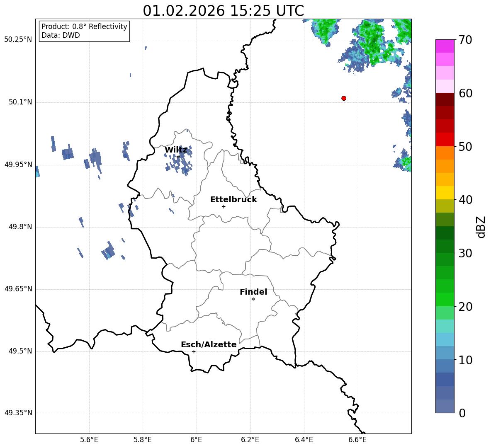This screenshot has width=491, height=448.
Task: Click the 50.25°N latitude label
Action: click(18, 40)
